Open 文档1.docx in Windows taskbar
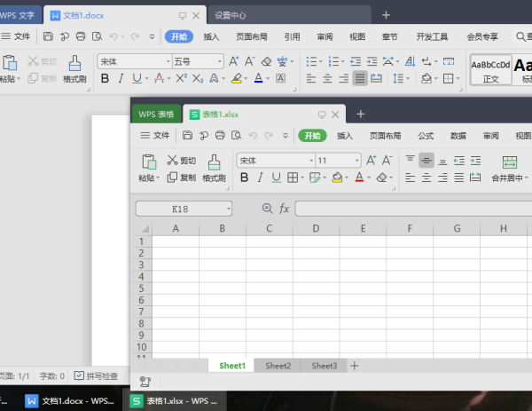This screenshot has height=411, width=532. point(71,401)
